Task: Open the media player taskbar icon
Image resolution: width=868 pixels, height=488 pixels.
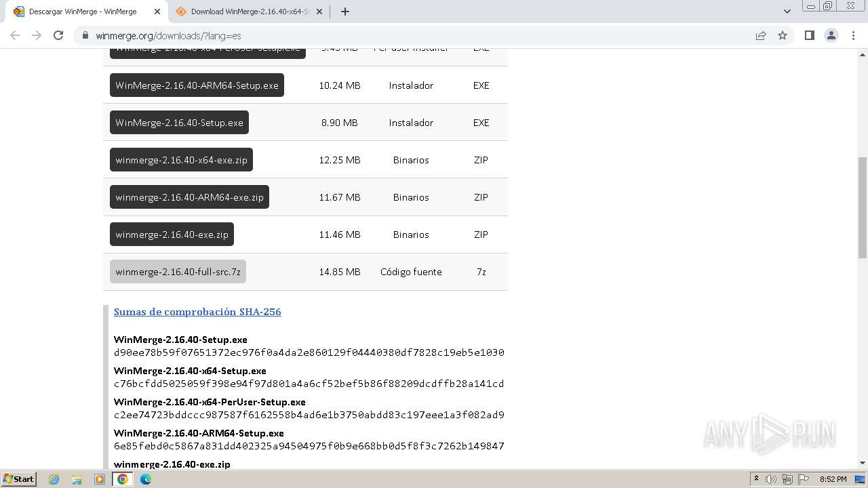Action: click(100, 479)
